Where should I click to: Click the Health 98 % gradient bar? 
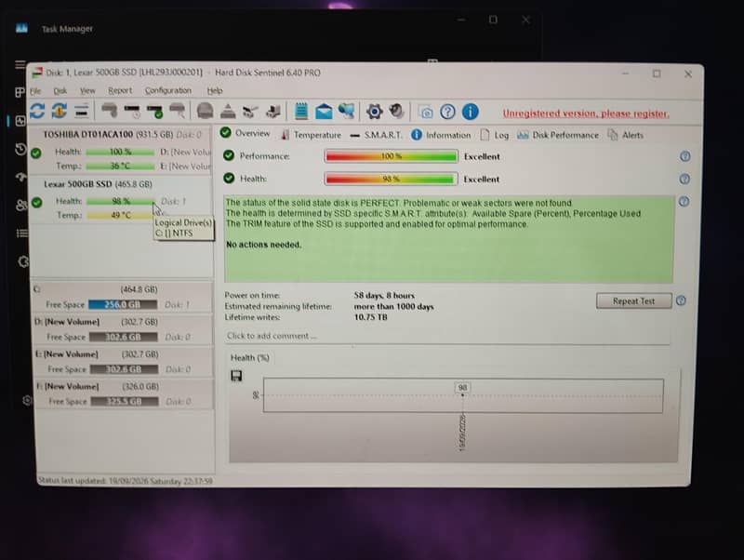pos(391,179)
